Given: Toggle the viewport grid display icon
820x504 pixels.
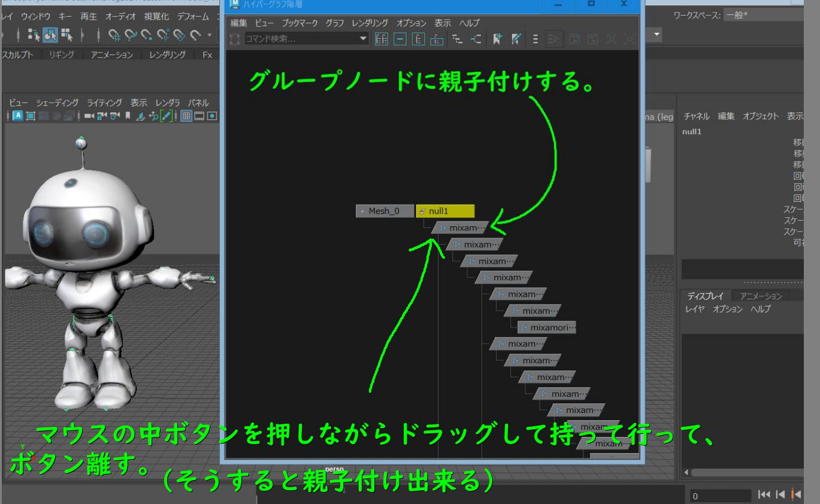Looking at the screenshot, I should point(186,116).
